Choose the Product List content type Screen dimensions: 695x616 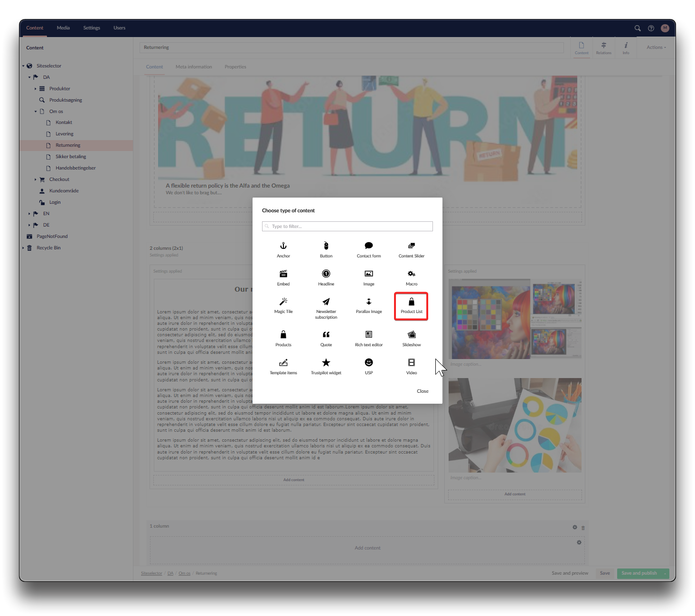click(412, 306)
